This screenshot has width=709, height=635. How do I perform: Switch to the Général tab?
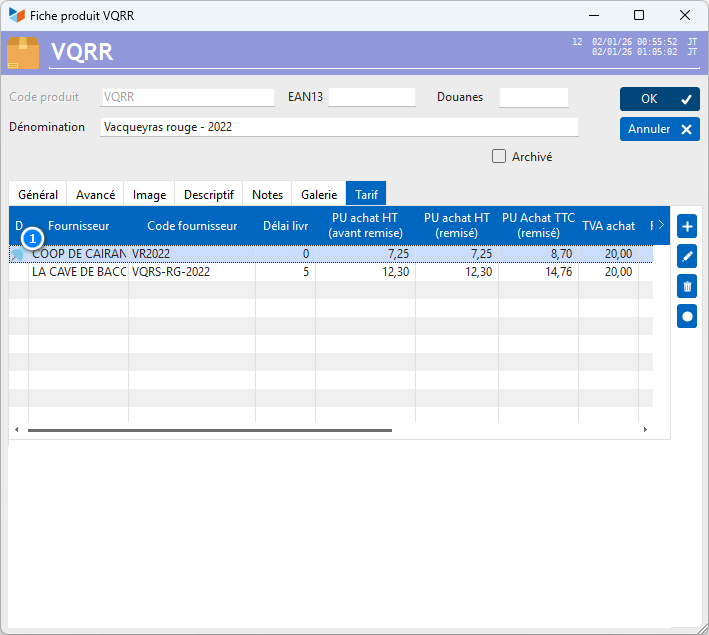[x=38, y=195]
